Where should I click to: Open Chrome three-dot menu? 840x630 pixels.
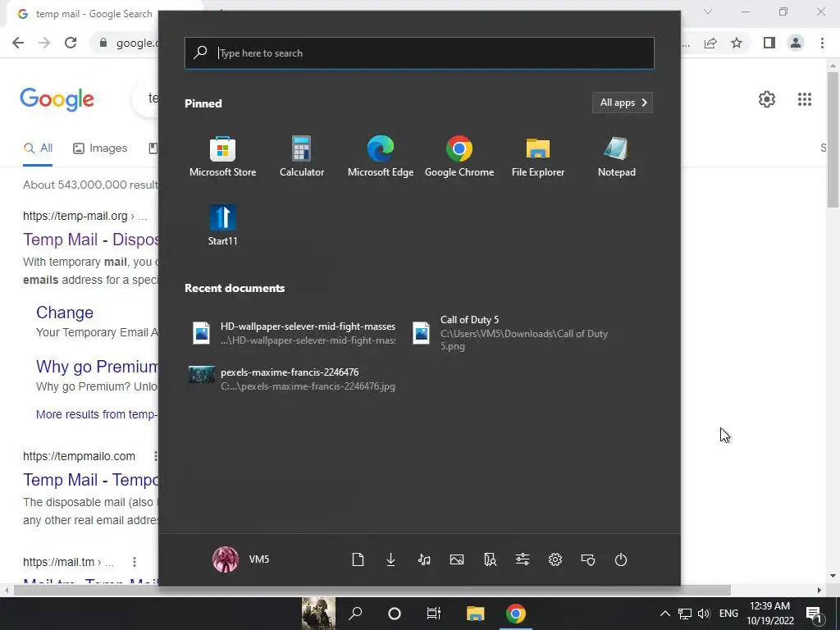click(822, 43)
